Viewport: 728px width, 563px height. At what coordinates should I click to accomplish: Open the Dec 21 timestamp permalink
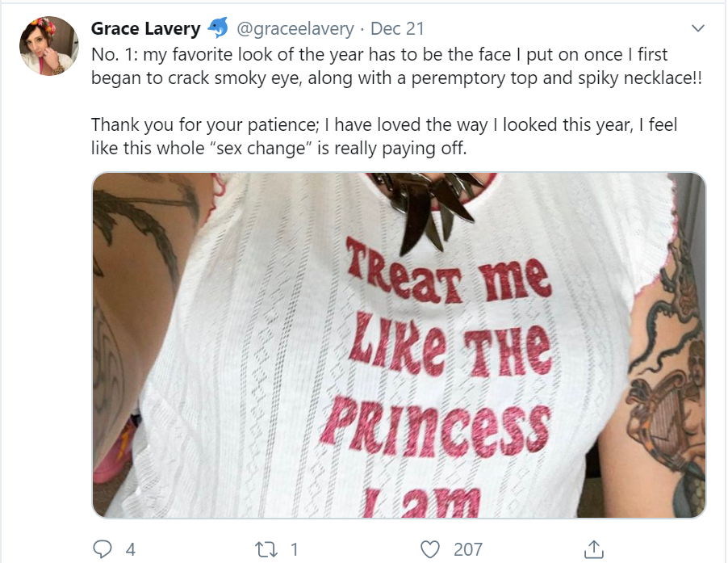point(397,29)
